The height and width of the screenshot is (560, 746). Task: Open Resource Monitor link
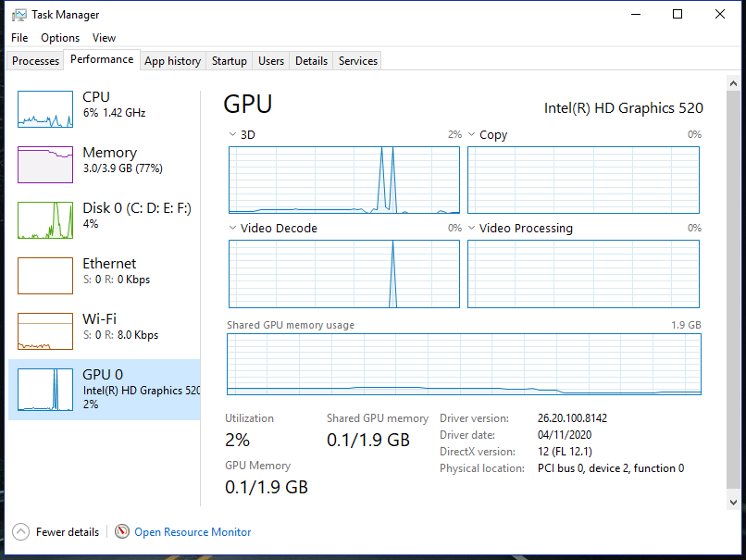[x=193, y=532]
